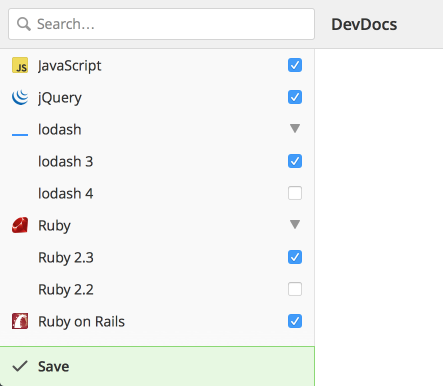Image resolution: width=443 pixels, height=386 pixels.
Task: Uncheck the Ruby 2.3 checkbox
Action: (x=295, y=257)
